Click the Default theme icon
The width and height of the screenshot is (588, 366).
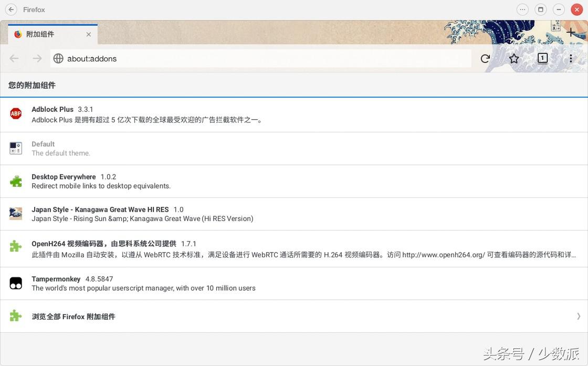pos(16,149)
